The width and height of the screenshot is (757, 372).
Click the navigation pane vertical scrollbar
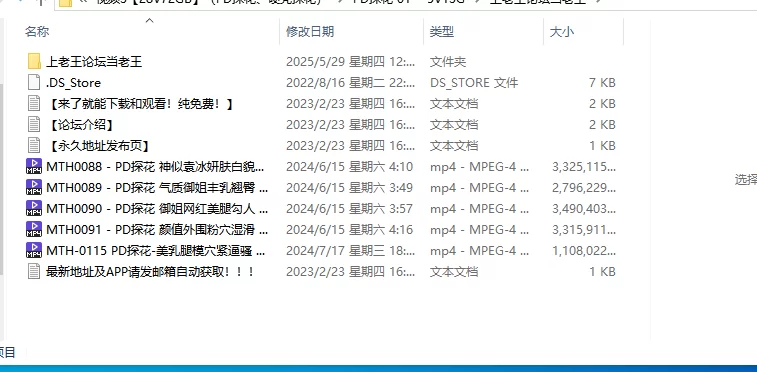1,178
